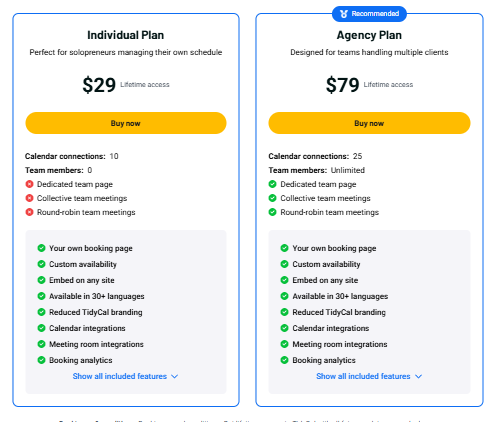Viewport: 495px width, 422px height.
Task: Click green check beside Agency Collective team meetings
Action: point(272,198)
